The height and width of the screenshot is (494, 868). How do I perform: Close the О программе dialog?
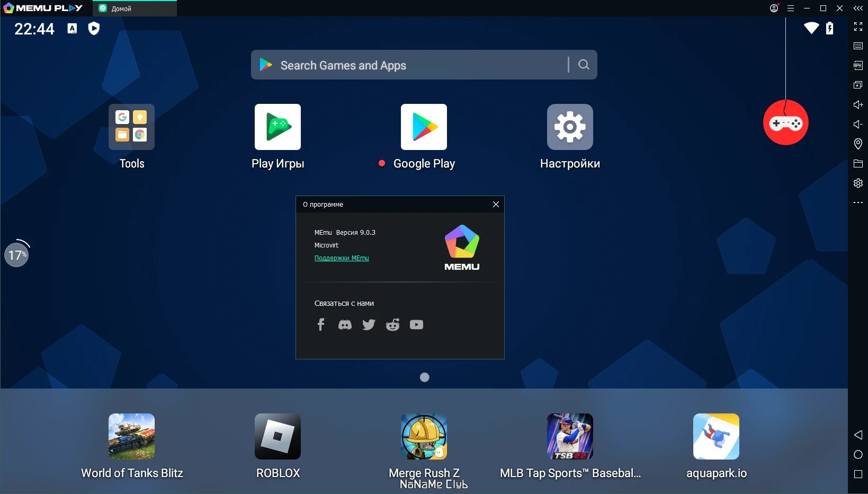(x=496, y=204)
